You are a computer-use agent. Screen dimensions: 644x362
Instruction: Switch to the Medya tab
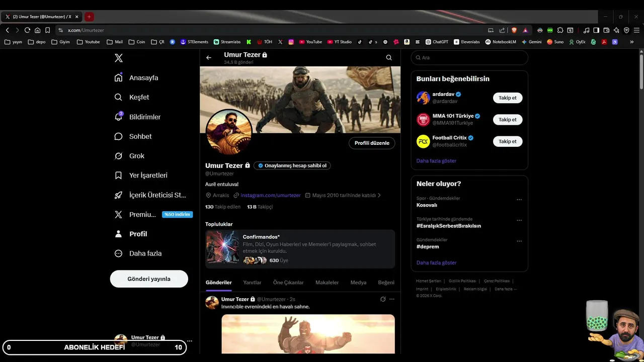[x=358, y=283]
